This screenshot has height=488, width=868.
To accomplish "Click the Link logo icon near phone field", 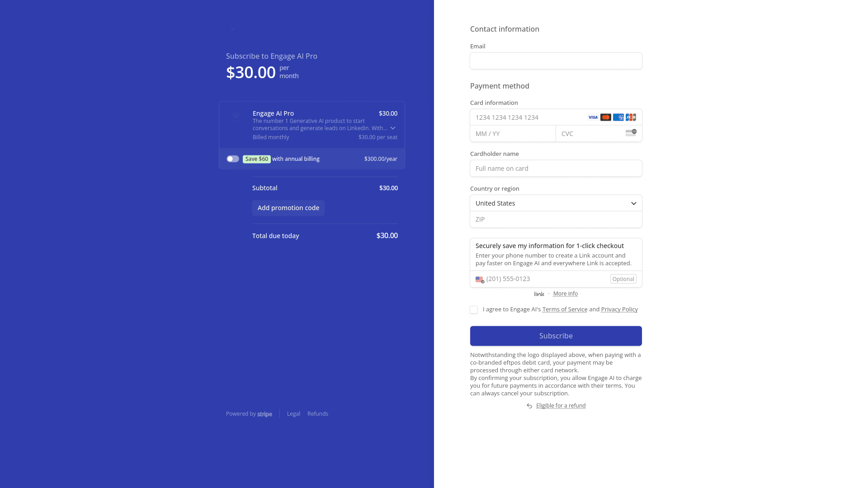I will pos(539,294).
